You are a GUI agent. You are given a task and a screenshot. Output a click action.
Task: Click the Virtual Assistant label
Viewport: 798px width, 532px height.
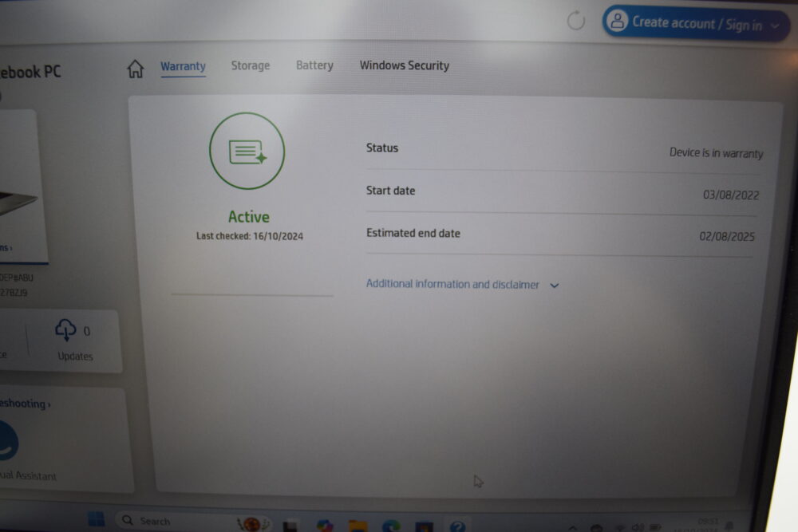(28, 475)
